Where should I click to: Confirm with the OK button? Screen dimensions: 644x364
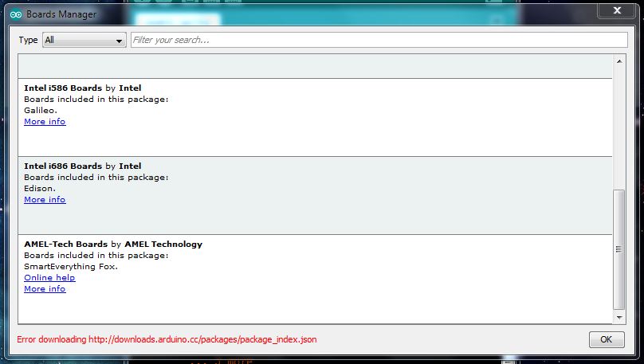tap(607, 339)
